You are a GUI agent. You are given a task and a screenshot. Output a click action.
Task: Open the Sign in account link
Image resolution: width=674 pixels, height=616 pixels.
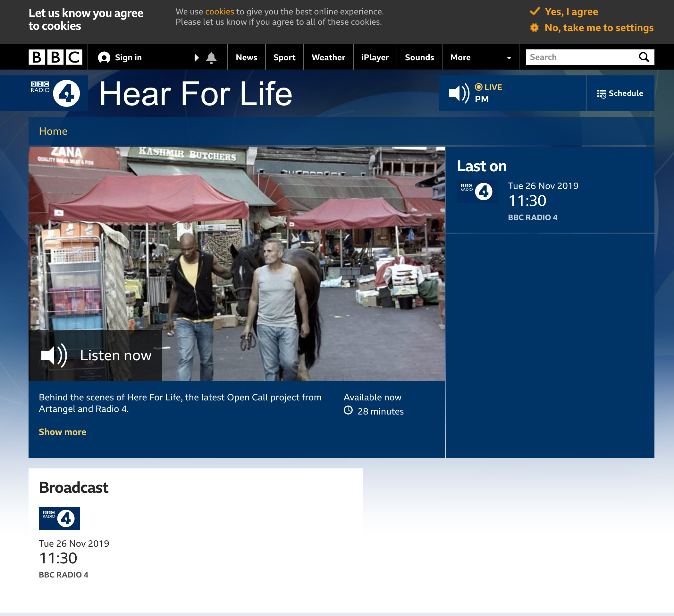coord(120,57)
